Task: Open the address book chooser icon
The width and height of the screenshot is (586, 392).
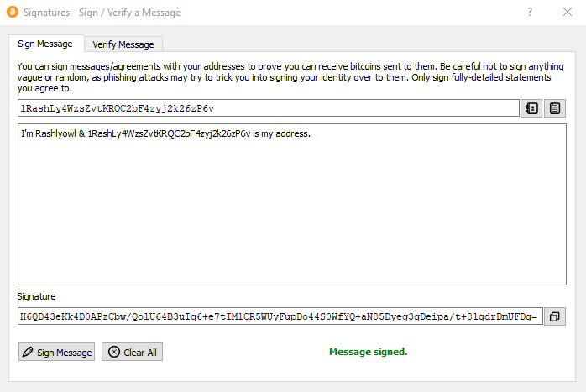Action: [531, 108]
